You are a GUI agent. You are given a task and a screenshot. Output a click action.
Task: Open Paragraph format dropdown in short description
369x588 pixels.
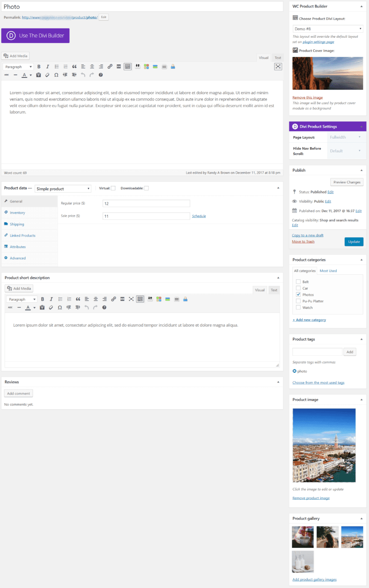click(x=22, y=299)
